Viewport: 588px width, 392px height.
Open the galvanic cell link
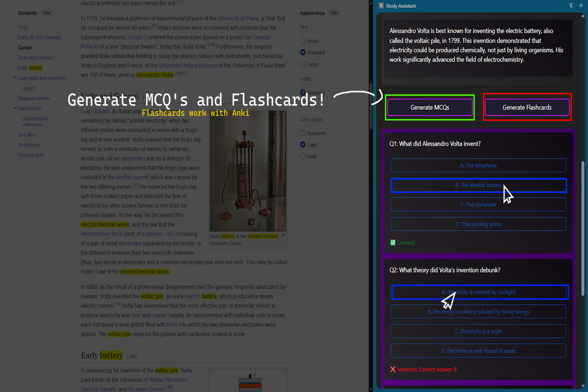click(x=159, y=234)
